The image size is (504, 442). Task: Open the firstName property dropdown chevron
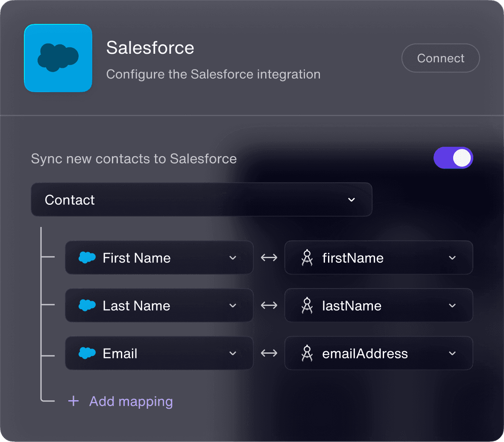(x=452, y=258)
